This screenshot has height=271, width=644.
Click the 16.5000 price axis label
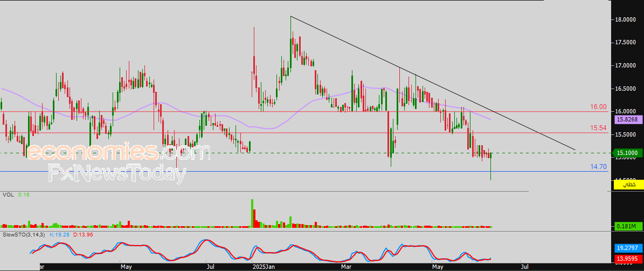click(x=626, y=89)
